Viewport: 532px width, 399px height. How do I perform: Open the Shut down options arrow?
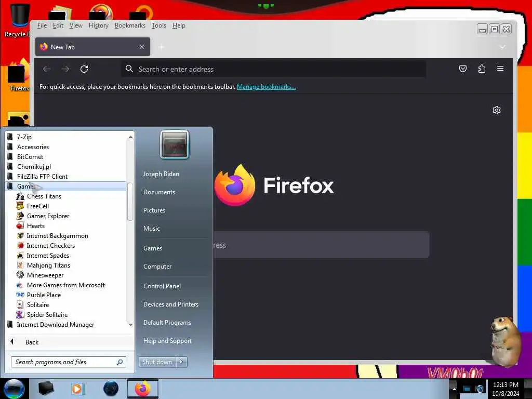click(181, 362)
